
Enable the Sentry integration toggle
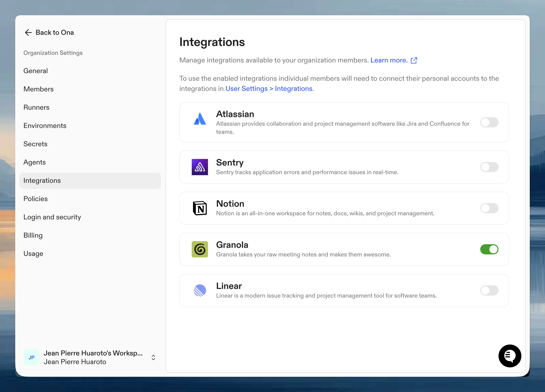489,167
